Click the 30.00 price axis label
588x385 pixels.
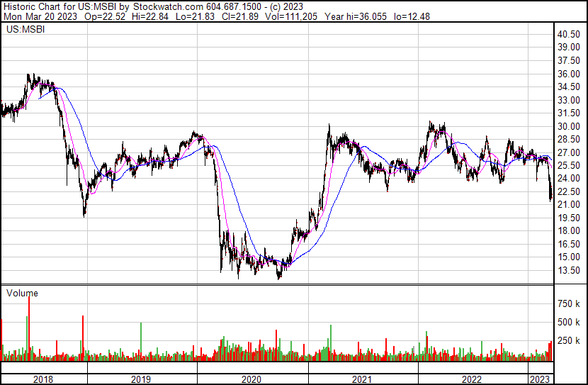570,126
